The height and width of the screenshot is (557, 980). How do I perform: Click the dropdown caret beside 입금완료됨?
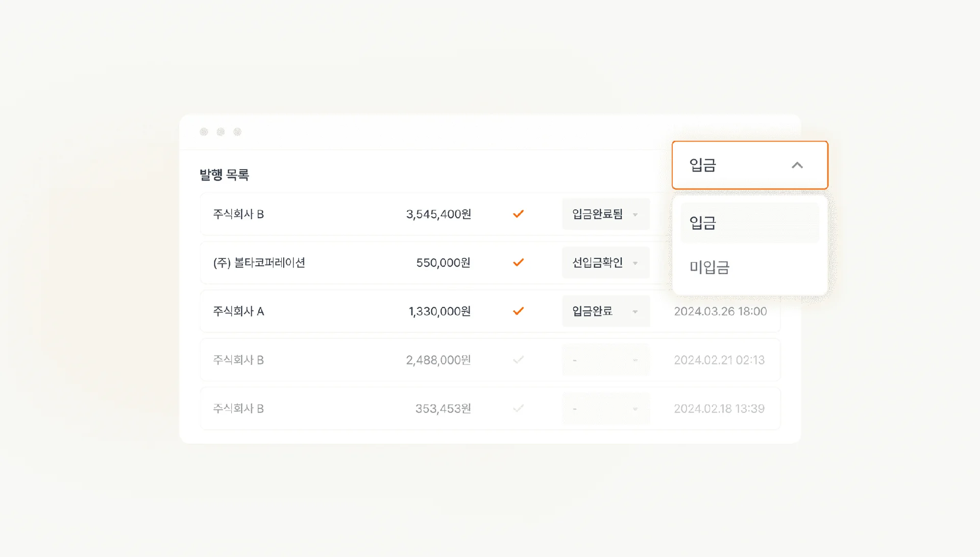tap(635, 214)
